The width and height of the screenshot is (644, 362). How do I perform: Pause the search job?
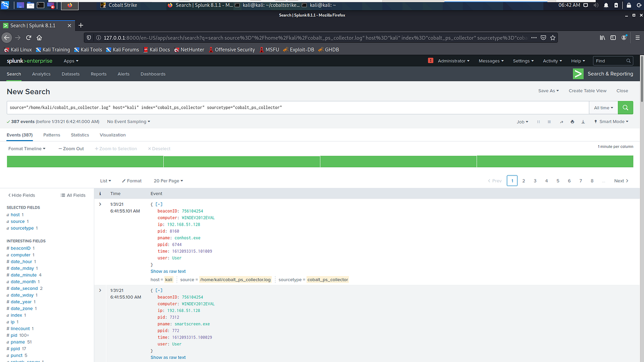[538, 122]
